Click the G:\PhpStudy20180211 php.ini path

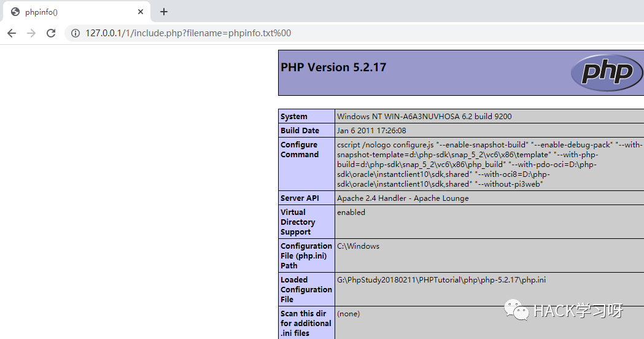click(441, 280)
